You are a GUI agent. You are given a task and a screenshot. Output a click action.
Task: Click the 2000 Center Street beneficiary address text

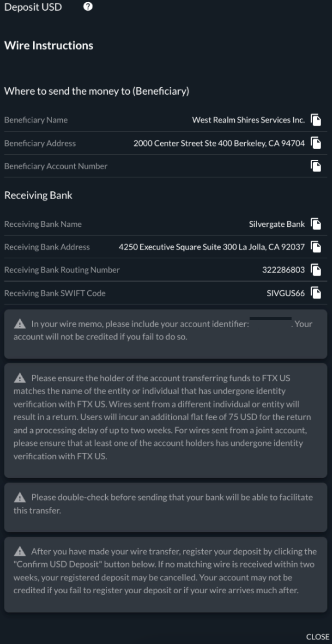tap(219, 143)
